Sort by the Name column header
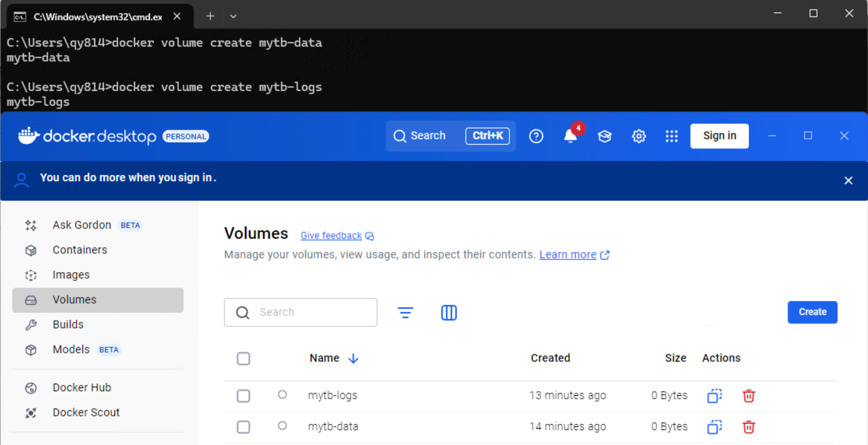Viewport: 868px width, 445px height. coord(324,358)
